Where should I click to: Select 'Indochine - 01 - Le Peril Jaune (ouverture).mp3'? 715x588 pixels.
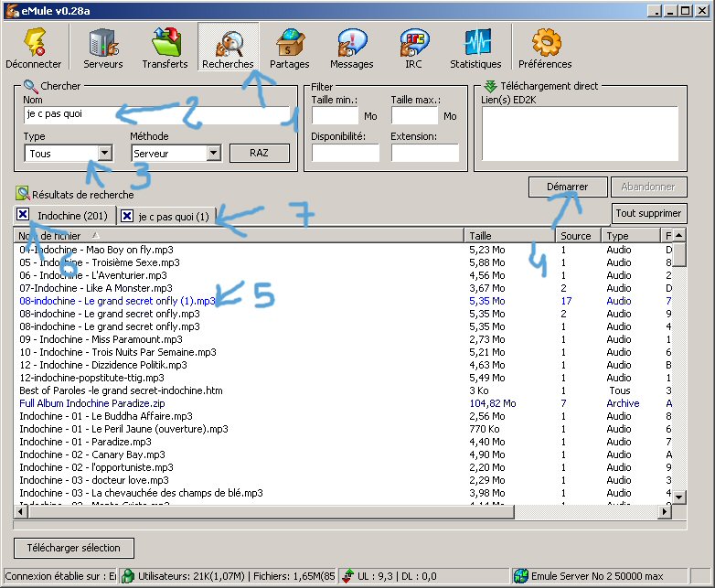(x=123, y=428)
